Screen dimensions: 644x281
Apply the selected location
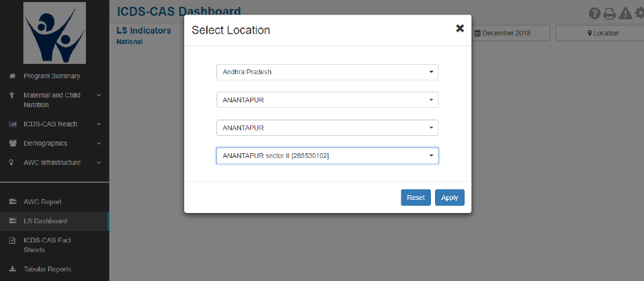click(x=449, y=197)
